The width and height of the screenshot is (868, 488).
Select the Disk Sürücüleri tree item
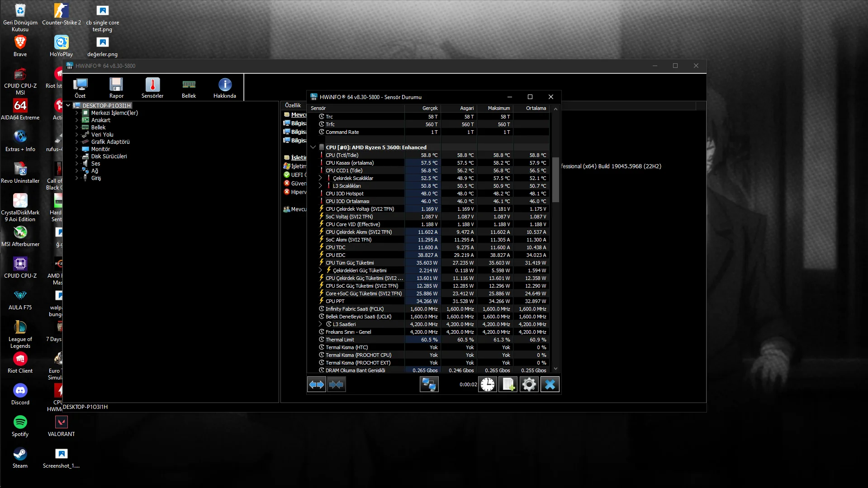coord(109,156)
